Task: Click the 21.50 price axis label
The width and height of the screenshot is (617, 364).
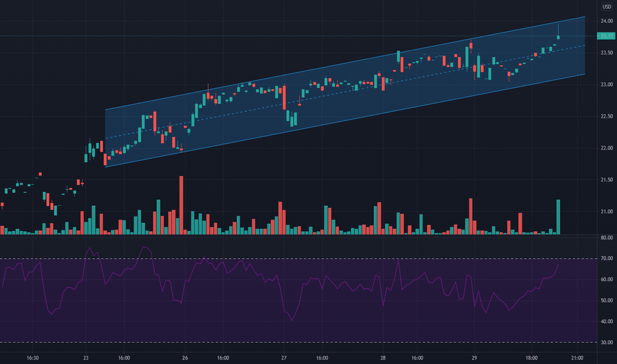Action: click(x=606, y=180)
